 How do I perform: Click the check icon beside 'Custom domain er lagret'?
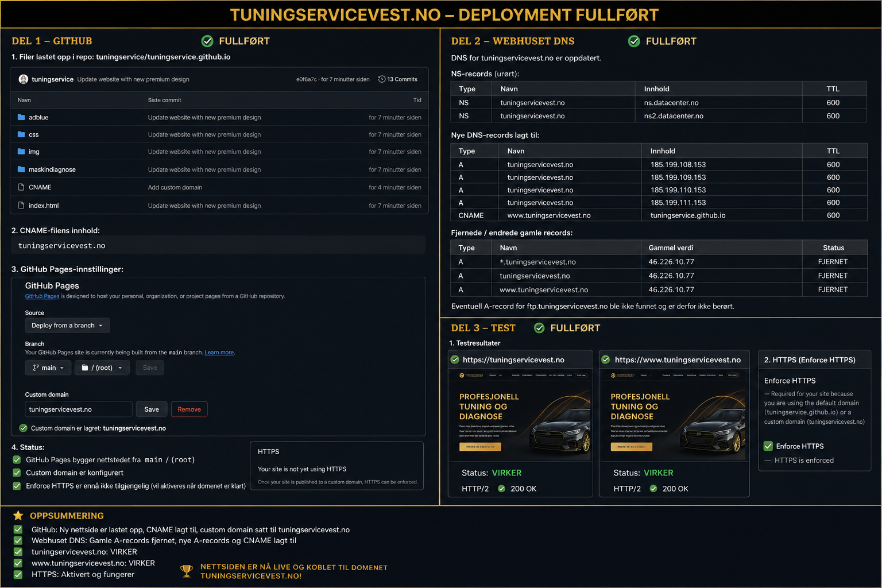pos(24,428)
